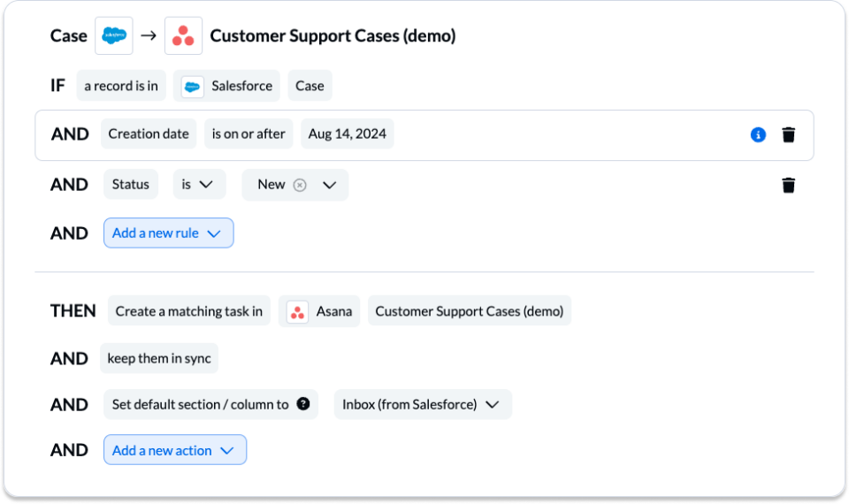
Task: Click the Salesforce cloud icon in header
Action: [x=114, y=35]
